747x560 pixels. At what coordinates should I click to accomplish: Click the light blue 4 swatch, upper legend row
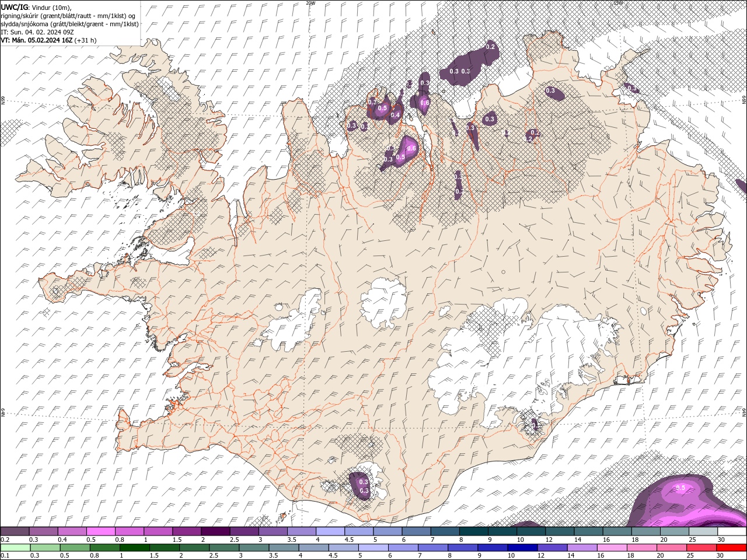(x=330, y=531)
